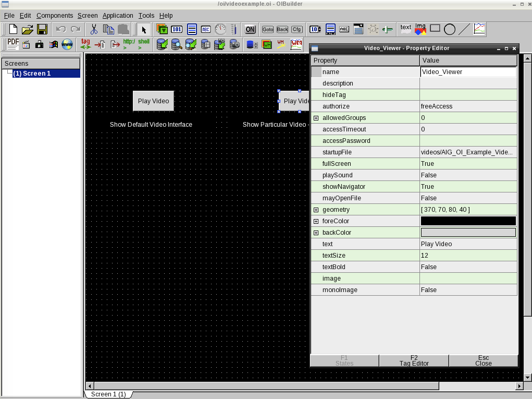Click the scissors Cut icon
532x399 pixels.
pyautogui.click(x=94, y=29)
